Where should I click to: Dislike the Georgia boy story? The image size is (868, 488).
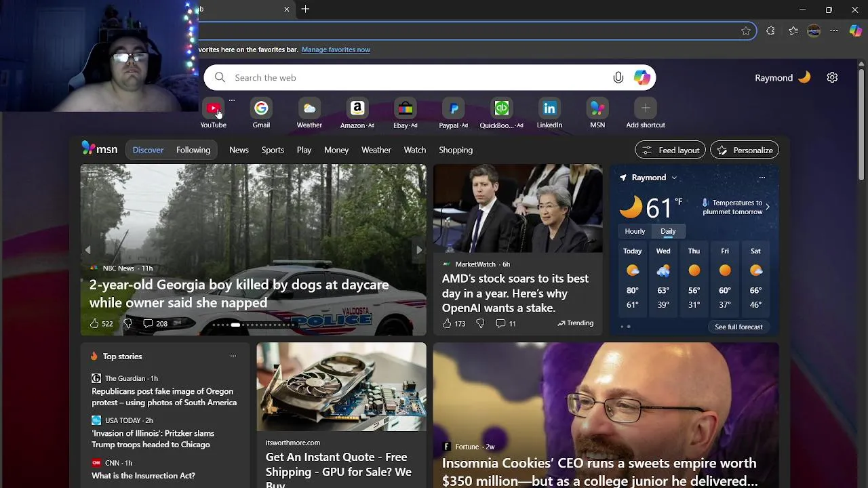(127, 323)
